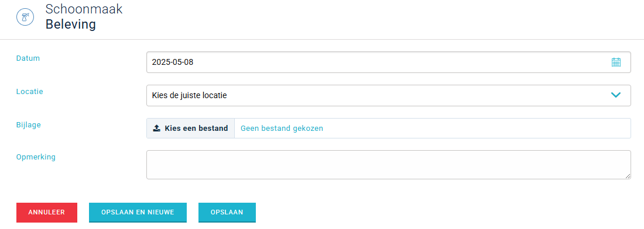Cancel with the red Annuleer button

47,212
